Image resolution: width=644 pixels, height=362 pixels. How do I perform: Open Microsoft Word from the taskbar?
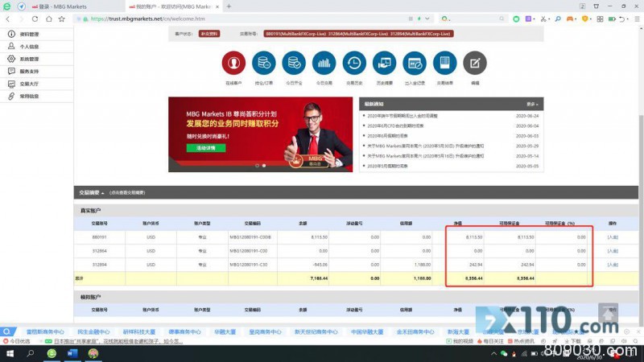(x=72, y=353)
